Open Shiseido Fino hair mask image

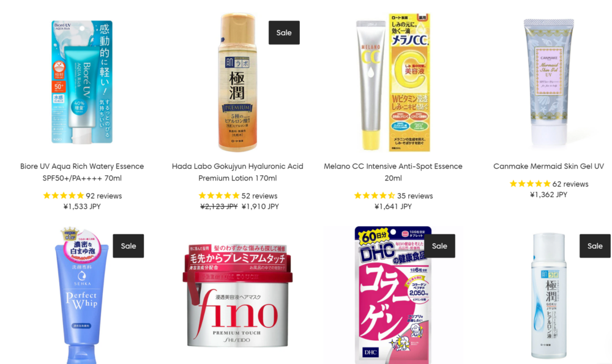pos(237,295)
